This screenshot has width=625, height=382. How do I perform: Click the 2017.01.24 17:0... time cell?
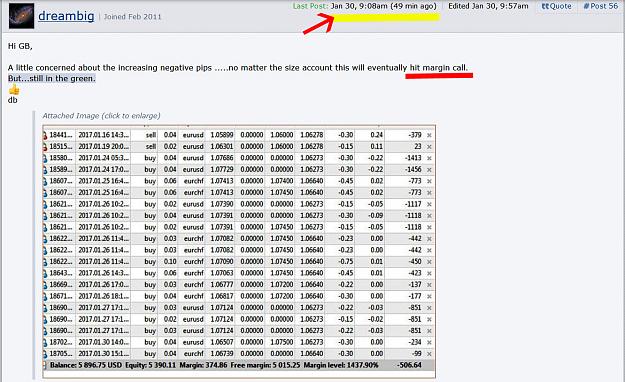click(104, 169)
